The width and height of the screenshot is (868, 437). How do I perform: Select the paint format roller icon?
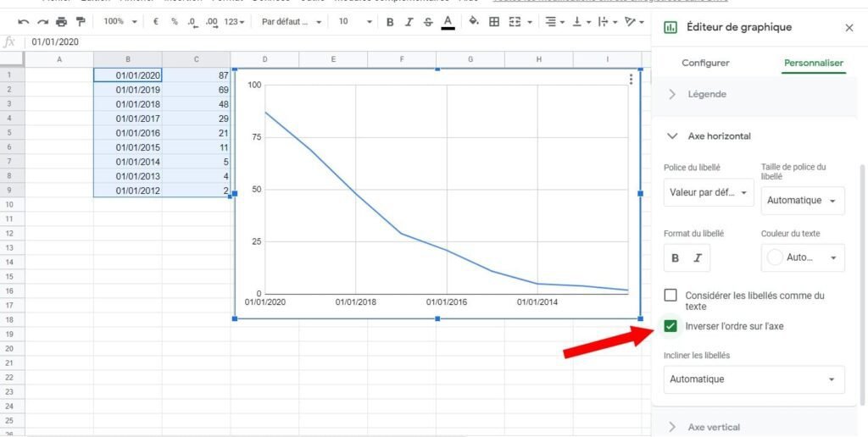coord(81,21)
